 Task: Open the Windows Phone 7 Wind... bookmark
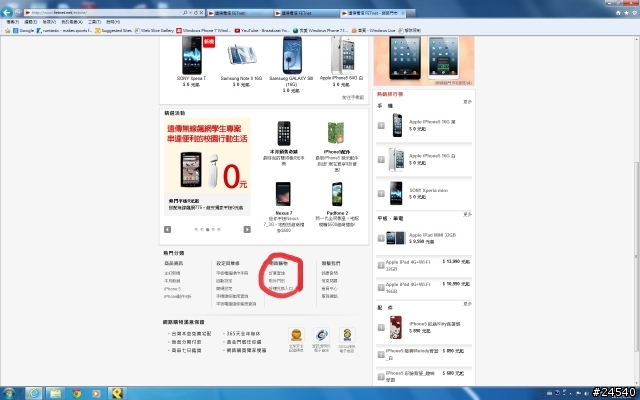coord(204,31)
